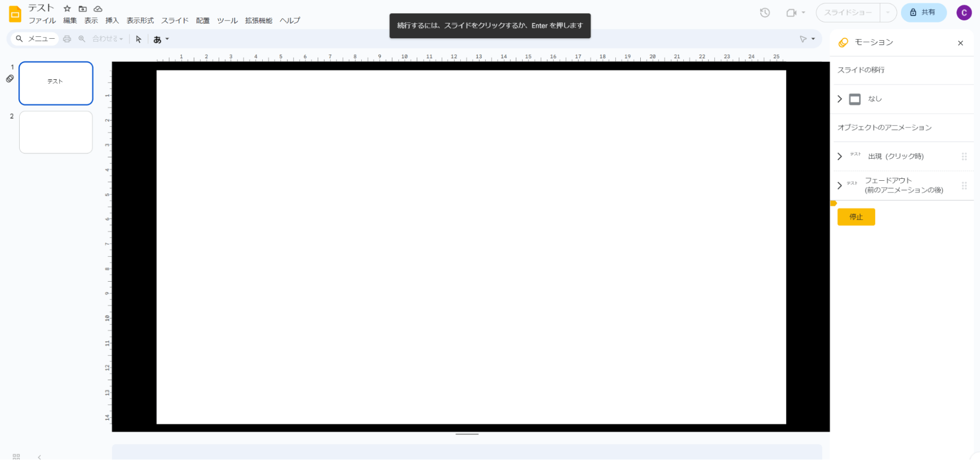Select the slide 2 thumbnail
This screenshot has height=460, width=980.
pyautogui.click(x=56, y=132)
